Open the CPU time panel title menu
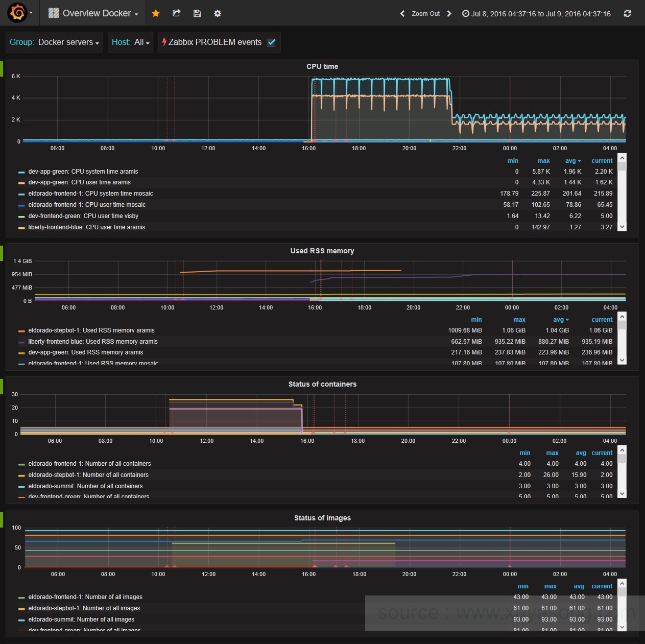Image resolution: width=645 pixels, height=644 pixels. [322, 66]
